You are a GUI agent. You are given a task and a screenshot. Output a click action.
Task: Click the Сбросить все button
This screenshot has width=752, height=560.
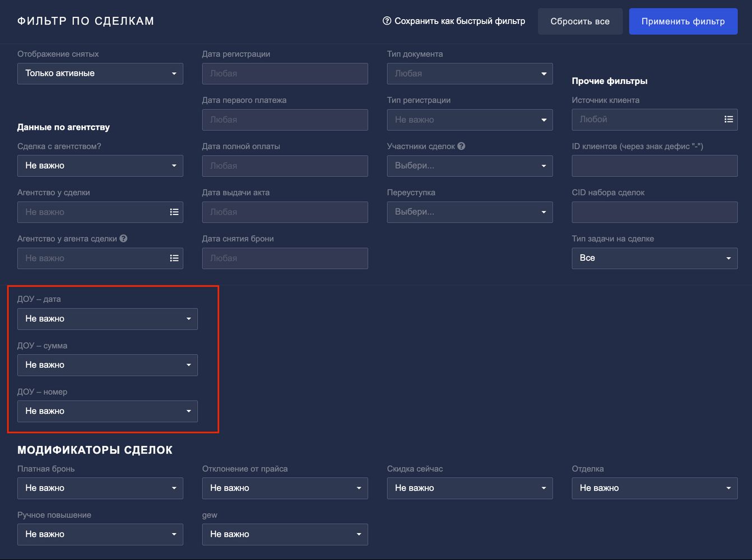coord(579,21)
